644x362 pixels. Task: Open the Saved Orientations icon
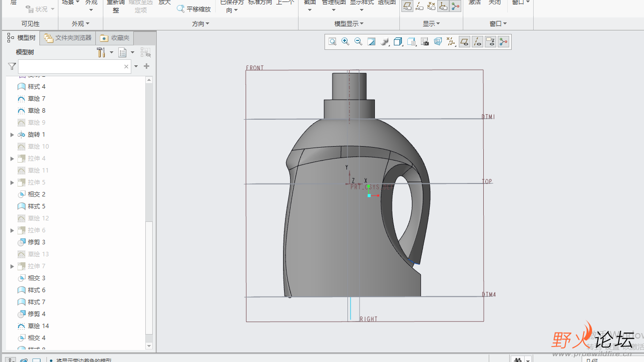pyautogui.click(x=411, y=42)
